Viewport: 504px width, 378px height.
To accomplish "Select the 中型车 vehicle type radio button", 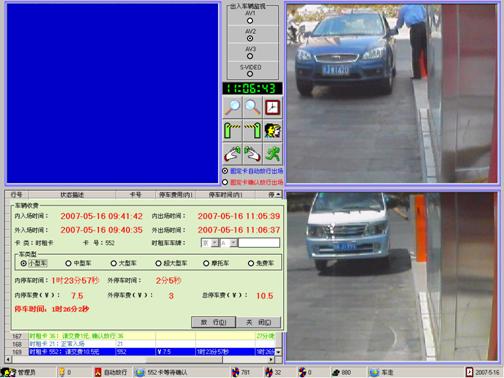I will [68, 263].
